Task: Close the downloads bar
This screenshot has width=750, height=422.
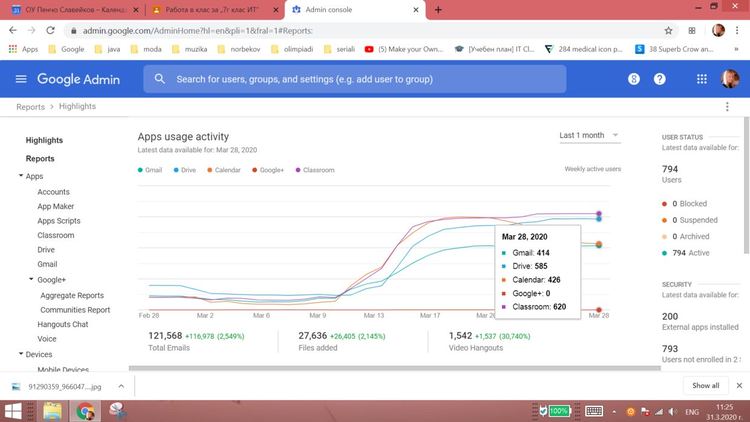Action: (739, 385)
